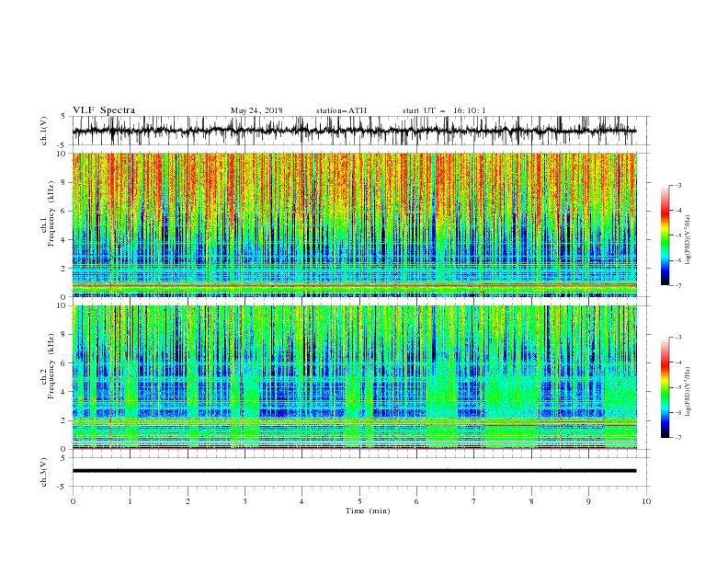This screenshot has width=728, height=563.
Task: Click time axis tick label 2
Action: [x=188, y=501]
